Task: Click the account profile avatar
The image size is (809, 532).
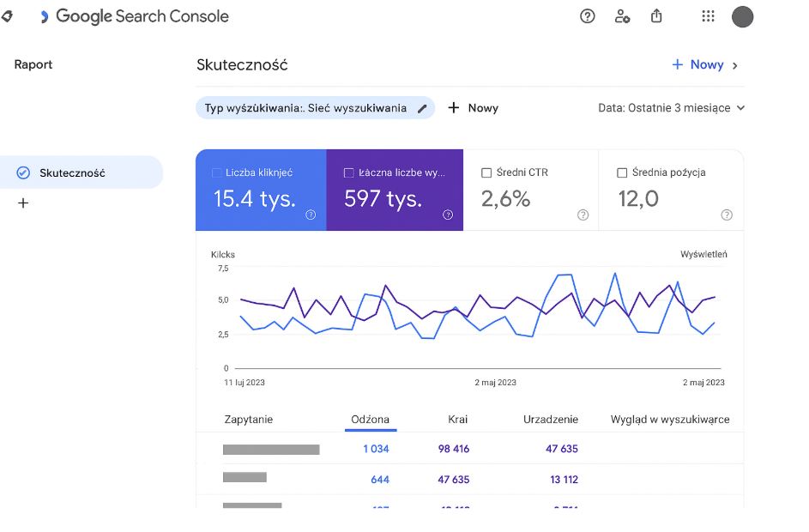Action: [x=742, y=16]
